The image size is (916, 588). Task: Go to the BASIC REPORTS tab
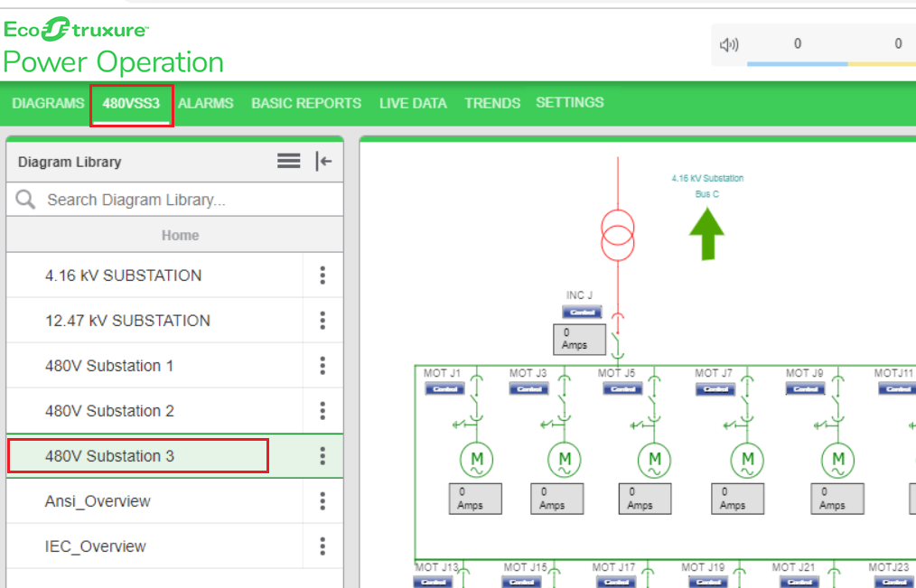[x=306, y=103]
